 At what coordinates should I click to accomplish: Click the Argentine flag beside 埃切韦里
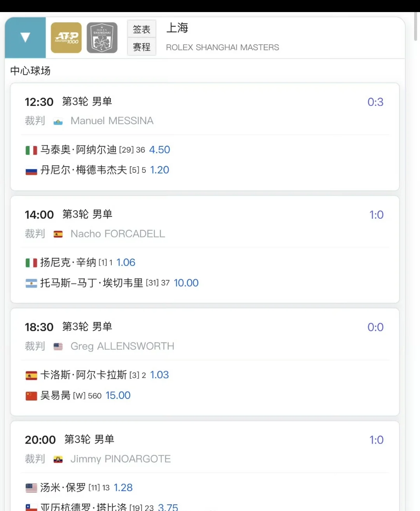point(31,283)
